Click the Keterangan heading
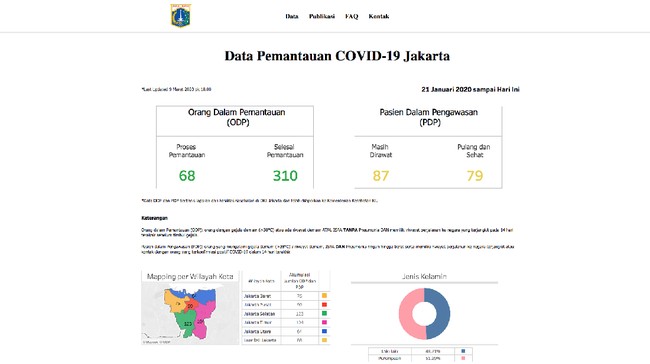 pyautogui.click(x=155, y=218)
